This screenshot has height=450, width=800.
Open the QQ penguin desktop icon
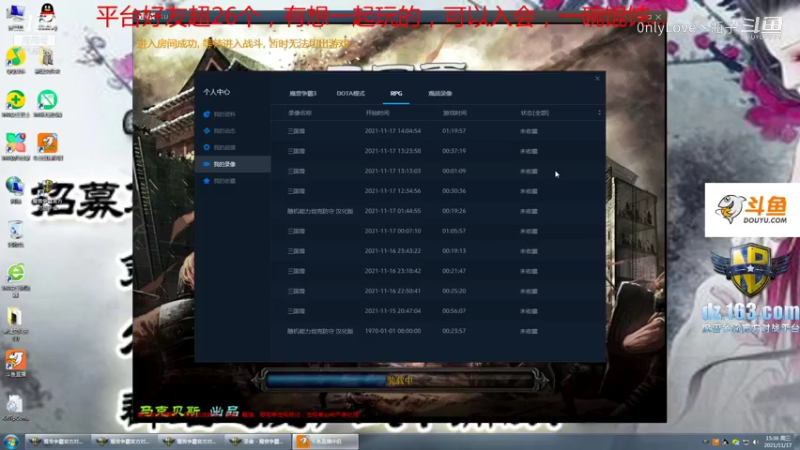(47, 17)
